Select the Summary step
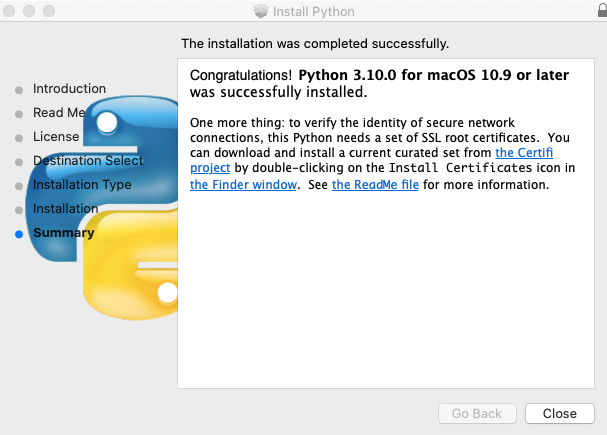This screenshot has width=607, height=435. pos(64,233)
